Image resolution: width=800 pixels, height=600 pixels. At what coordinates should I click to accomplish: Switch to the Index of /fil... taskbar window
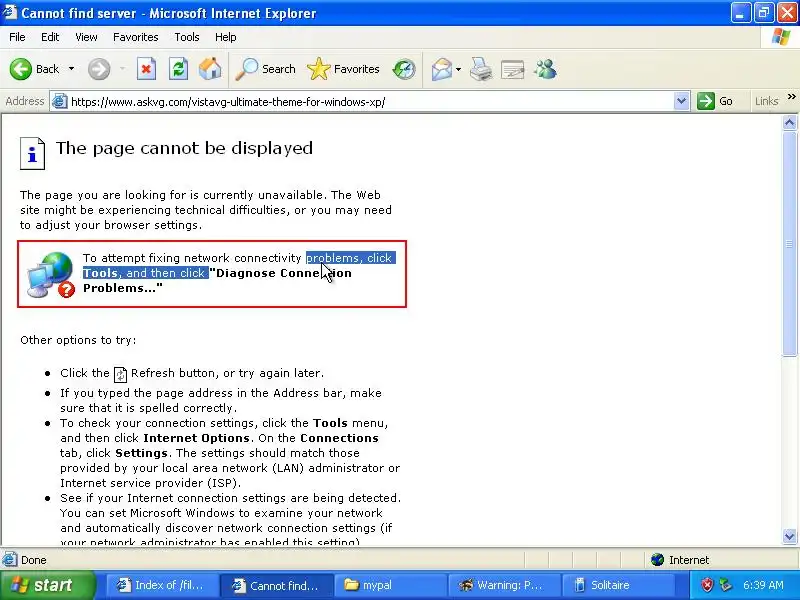(x=162, y=585)
